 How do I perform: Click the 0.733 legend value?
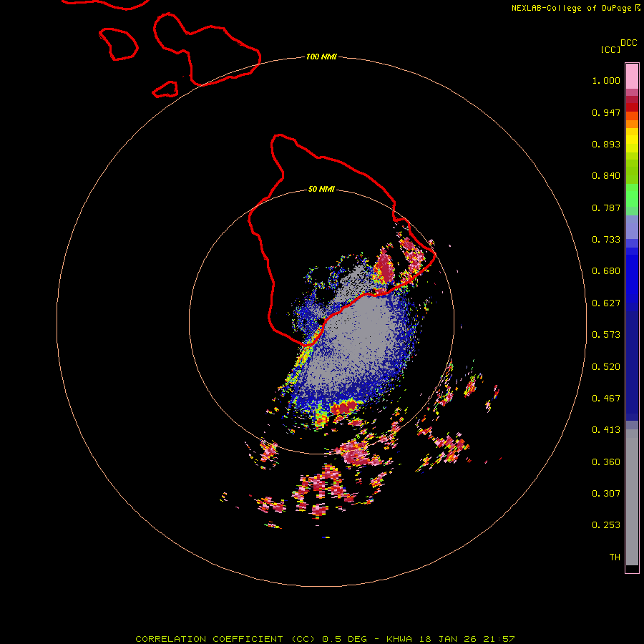(x=606, y=240)
